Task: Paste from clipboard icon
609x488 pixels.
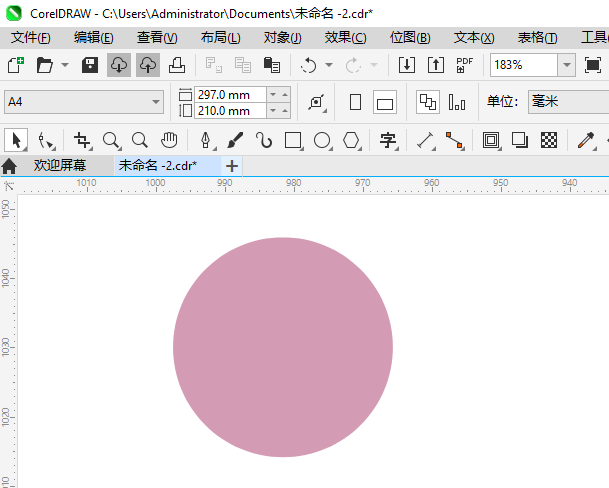Action: (271, 65)
